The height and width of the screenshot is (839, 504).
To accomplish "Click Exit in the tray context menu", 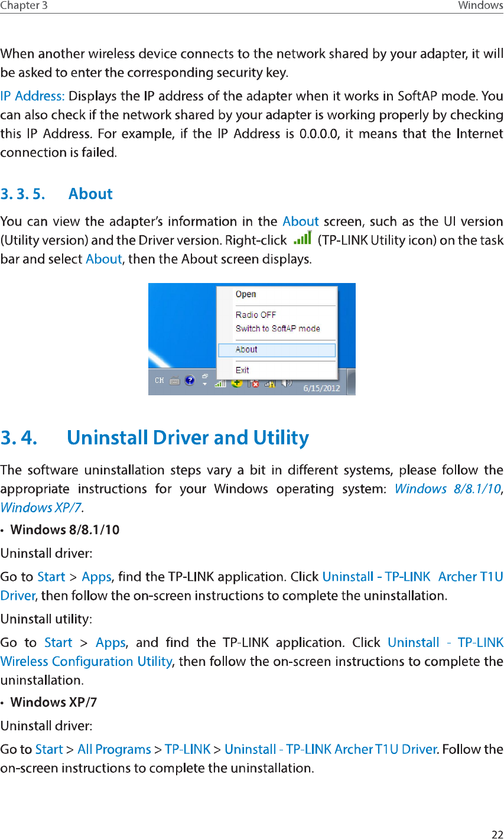I will (242, 370).
